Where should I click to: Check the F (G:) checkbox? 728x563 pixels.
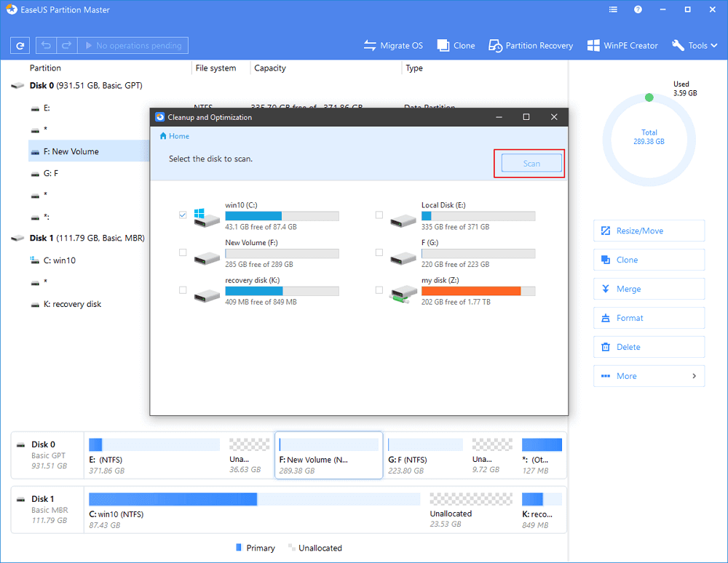[x=379, y=252]
